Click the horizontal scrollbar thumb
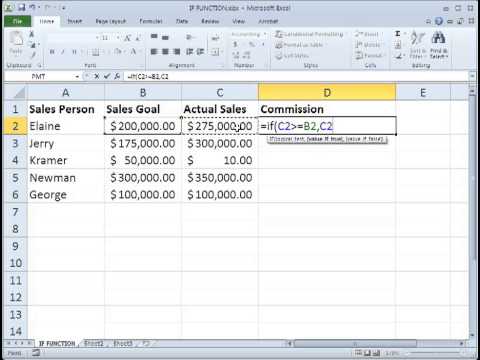Image resolution: width=480 pixels, height=360 pixels. [x=355, y=343]
